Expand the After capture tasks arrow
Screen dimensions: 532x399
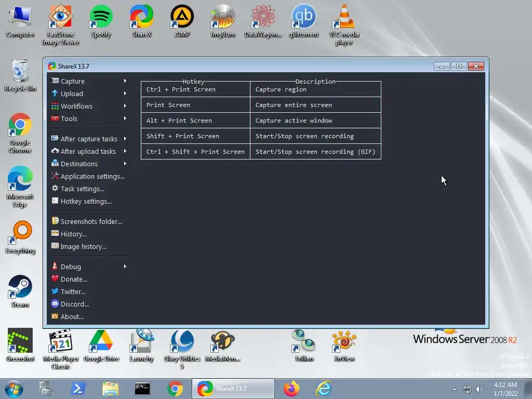pyautogui.click(x=125, y=139)
